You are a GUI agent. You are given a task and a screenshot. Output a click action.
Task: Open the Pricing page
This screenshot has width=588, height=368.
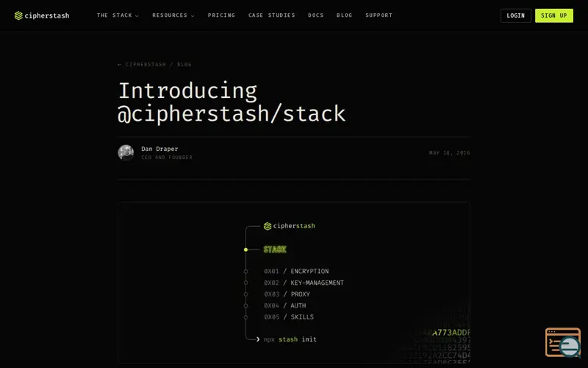(x=221, y=15)
